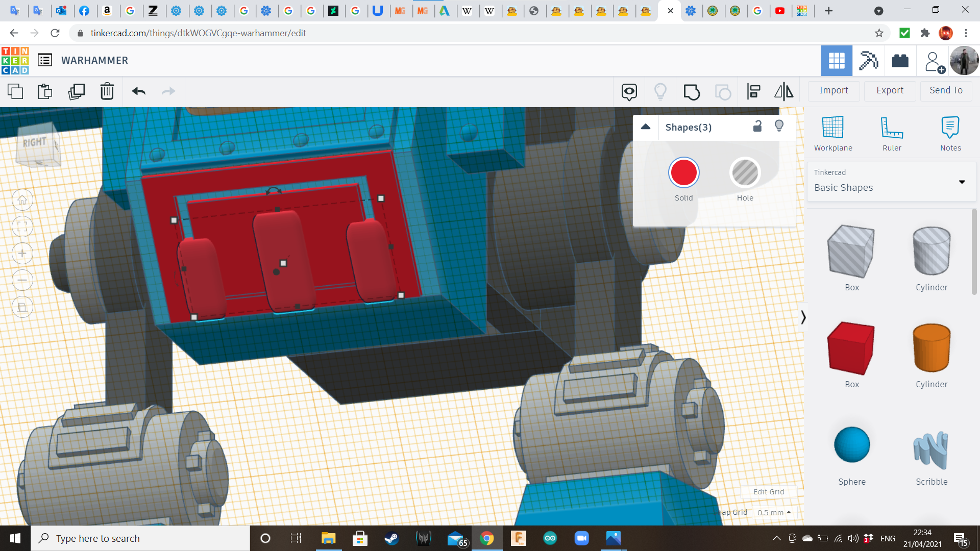Open a new browser tab

pos(828,11)
